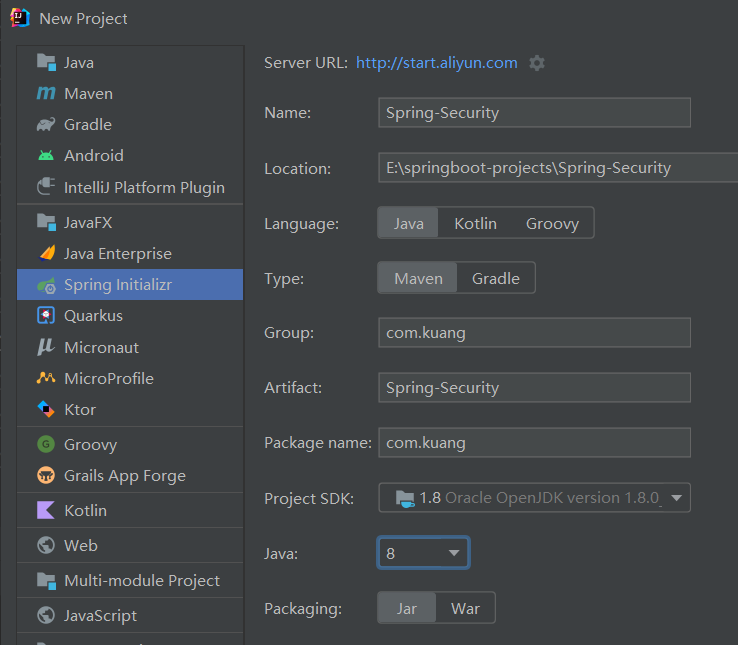Viewport: 738px width, 645px height.
Task: Click the Spring Initializr leaf icon
Action: pyautogui.click(x=47, y=285)
